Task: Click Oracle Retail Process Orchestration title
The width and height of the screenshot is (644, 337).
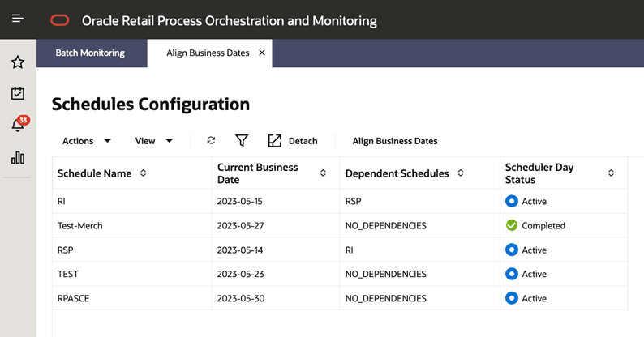Action: click(x=230, y=20)
